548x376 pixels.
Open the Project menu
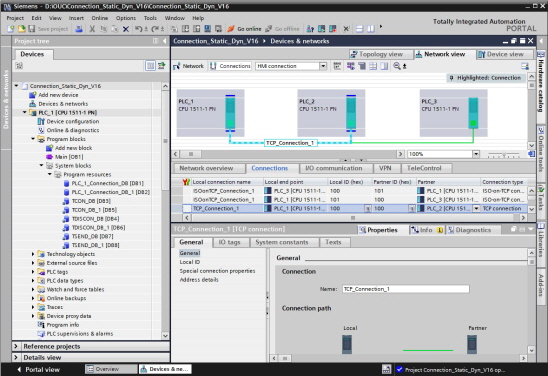(15, 18)
